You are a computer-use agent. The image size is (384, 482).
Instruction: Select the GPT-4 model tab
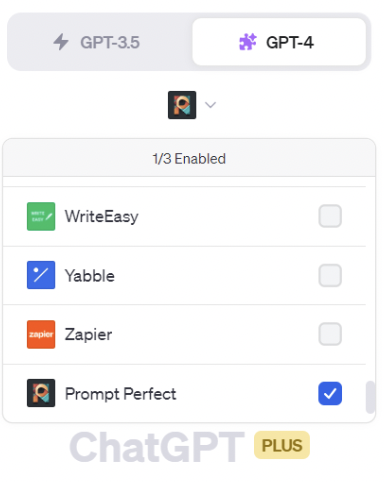click(279, 42)
